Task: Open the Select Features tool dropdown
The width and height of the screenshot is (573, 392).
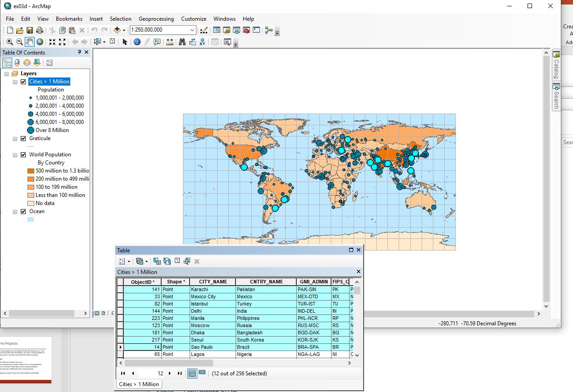Action: point(104,41)
